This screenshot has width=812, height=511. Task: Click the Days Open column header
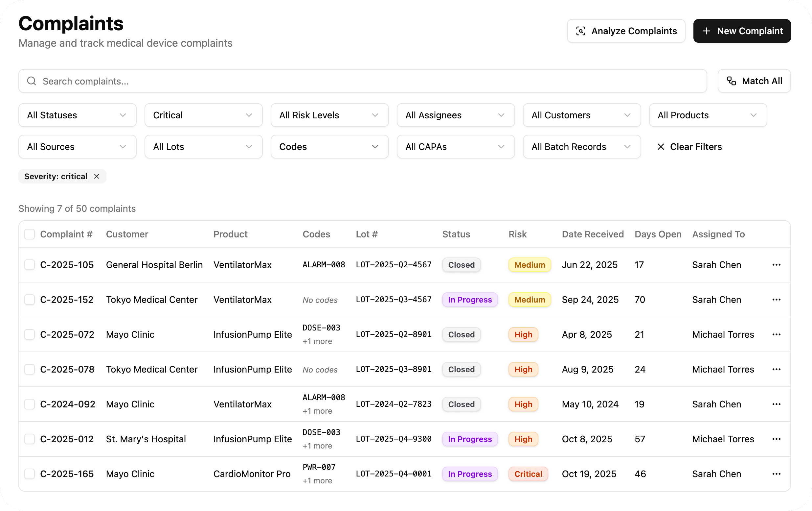(658, 234)
